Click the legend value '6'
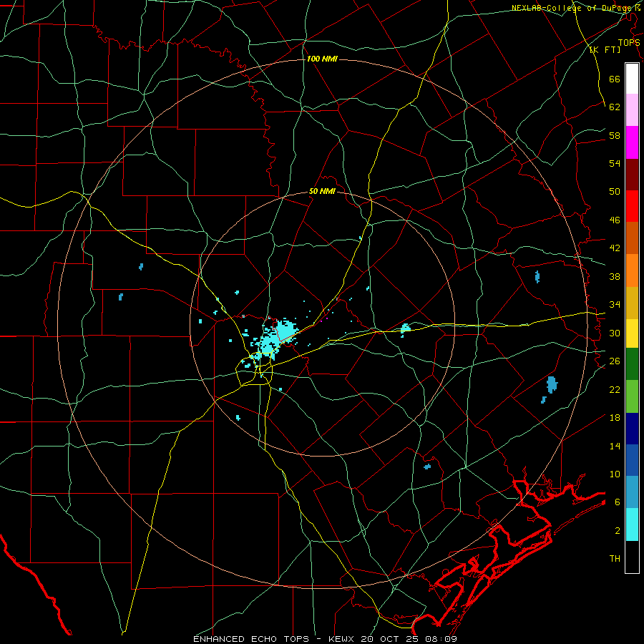This screenshot has width=644, height=644. coord(617,502)
